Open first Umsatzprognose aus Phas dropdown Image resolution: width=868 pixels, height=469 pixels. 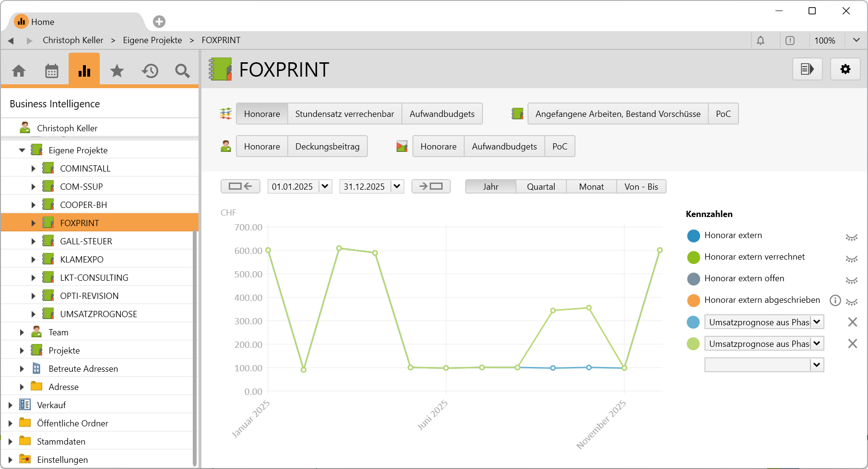click(x=817, y=322)
